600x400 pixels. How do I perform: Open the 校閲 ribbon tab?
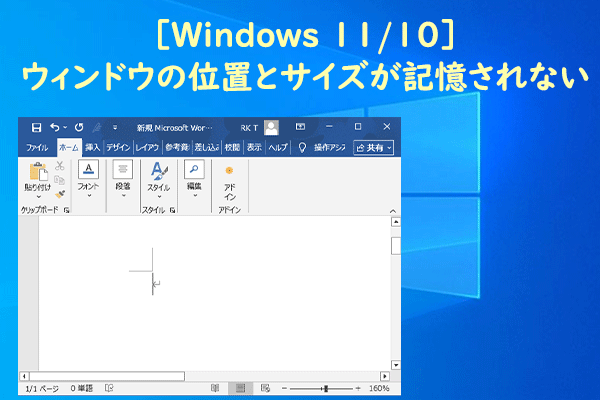[x=232, y=147]
